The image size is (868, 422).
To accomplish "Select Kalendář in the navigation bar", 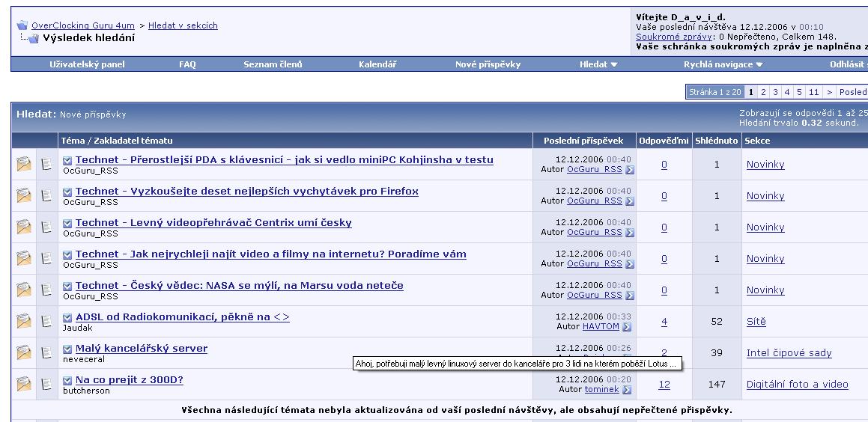I will 377,64.
